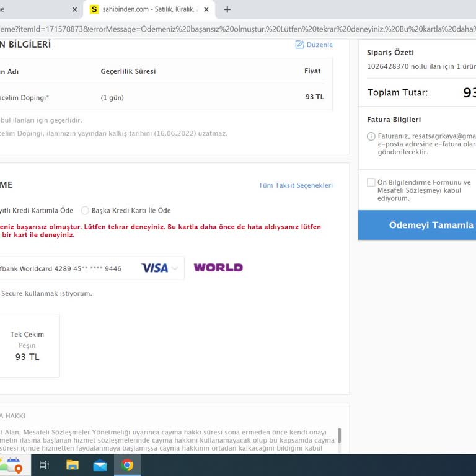
Task: Click the 1026428370 no.lu ilan text
Action: [x=421, y=66]
